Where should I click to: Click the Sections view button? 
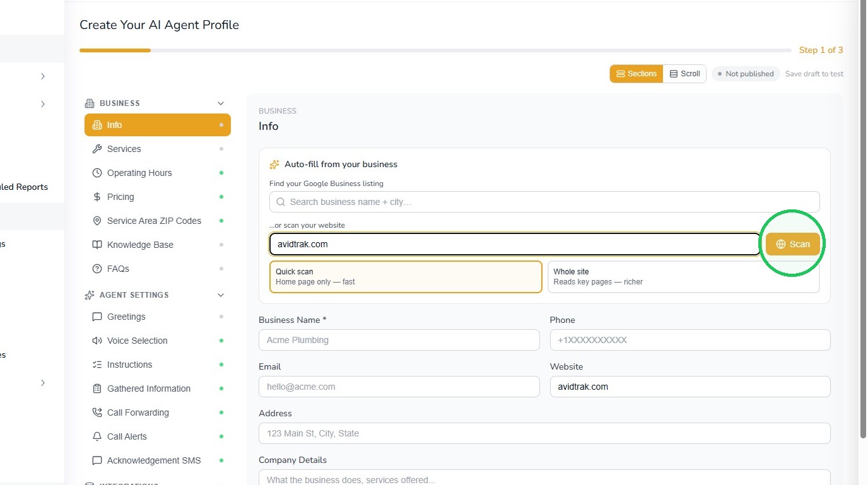636,74
